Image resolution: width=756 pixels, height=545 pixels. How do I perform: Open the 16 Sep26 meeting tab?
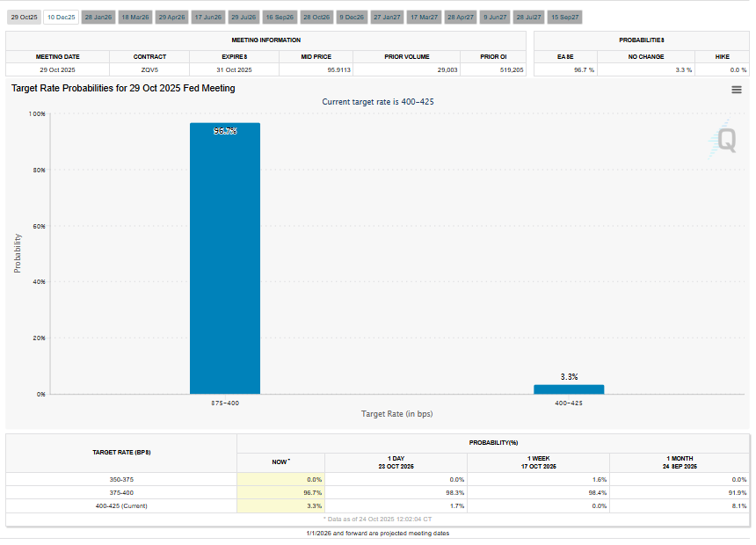[280, 17]
